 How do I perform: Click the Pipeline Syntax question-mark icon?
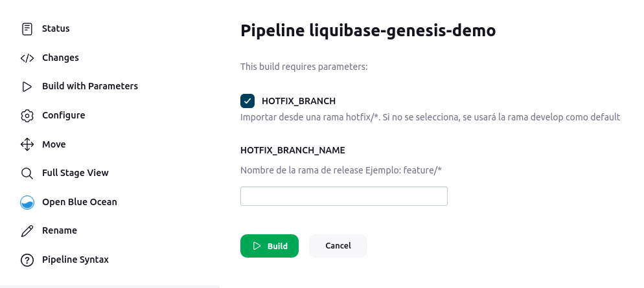[27, 260]
